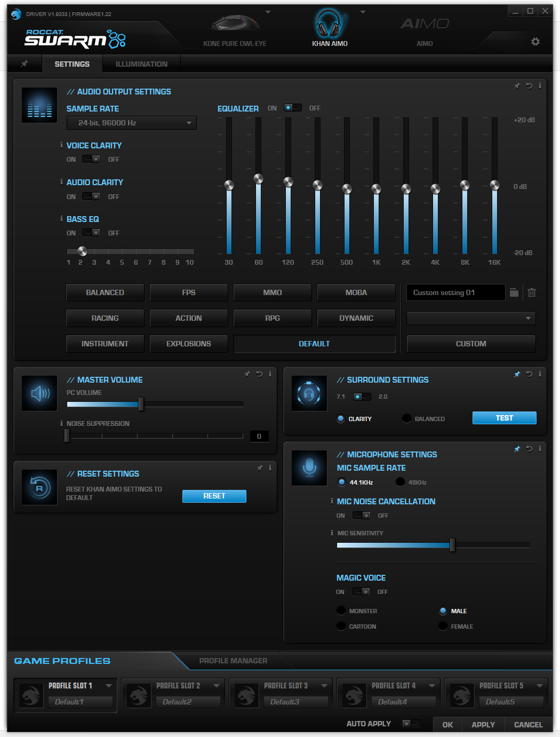Reset Khan AIMO settings to default
This screenshot has width=560, height=737.
click(x=214, y=496)
